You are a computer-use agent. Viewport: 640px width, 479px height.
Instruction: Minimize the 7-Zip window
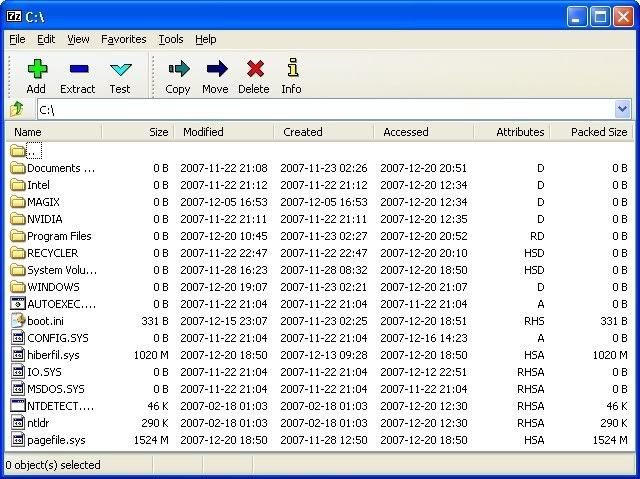tap(576, 17)
